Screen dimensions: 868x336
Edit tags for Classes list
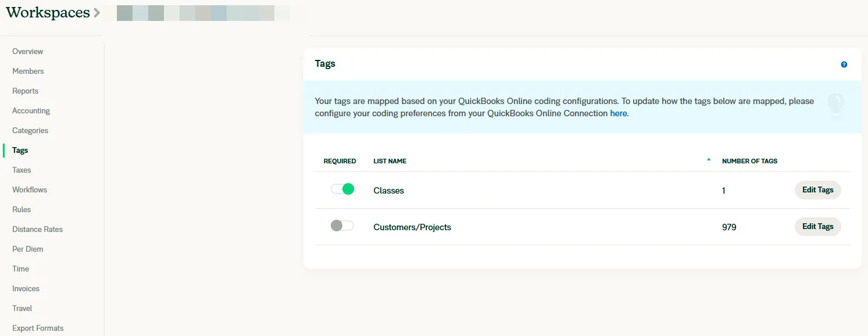(817, 190)
